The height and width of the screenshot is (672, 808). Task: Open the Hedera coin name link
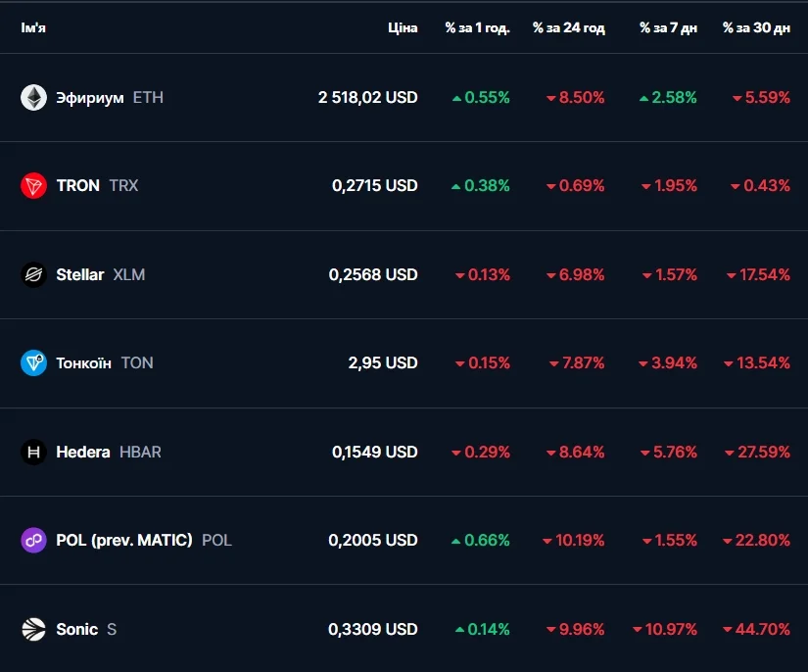83,452
